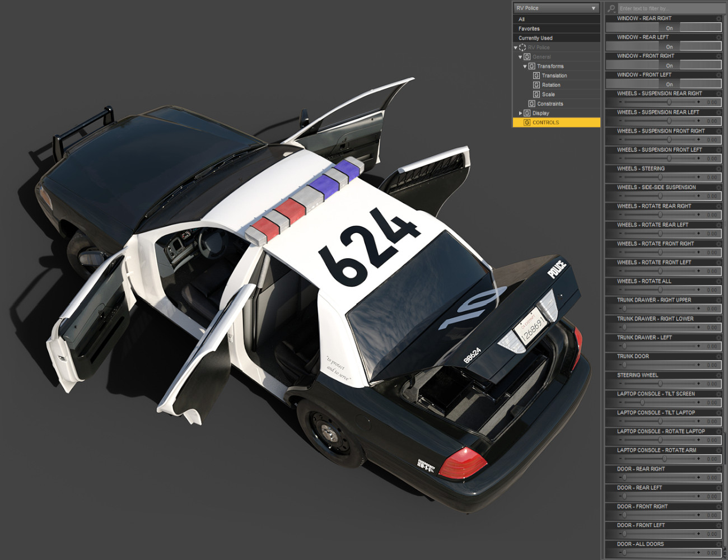Click the TRUNK DOOR slider handle
This screenshot has width=728, height=560.
pyautogui.click(x=624, y=365)
